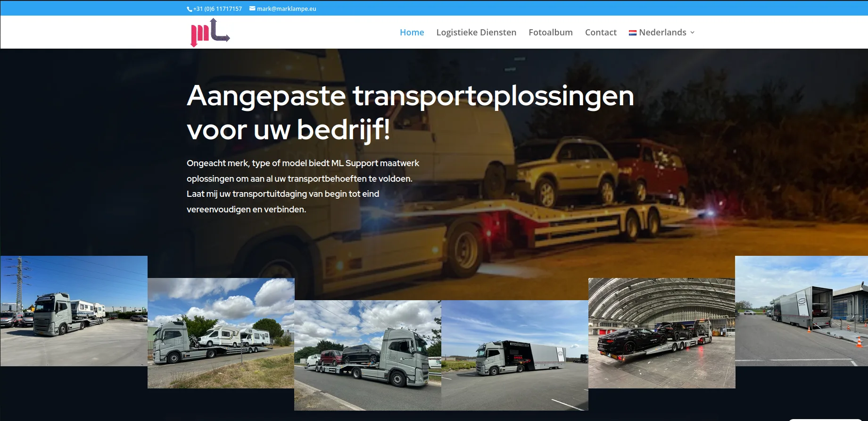Go to the Fotoalbum page
The height and width of the screenshot is (421, 868).
pos(551,32)
